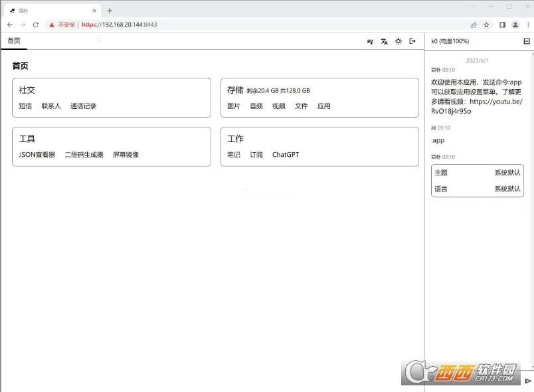Image resolution: width=534 pixels, height=392 pixels.
Task: Open 联系人 contacts
Action: point(51,106)
